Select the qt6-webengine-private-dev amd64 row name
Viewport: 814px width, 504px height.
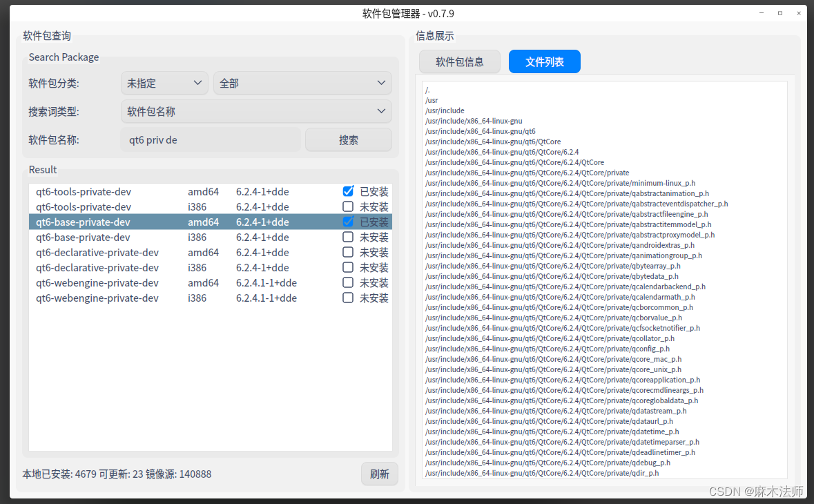point(97,282)
